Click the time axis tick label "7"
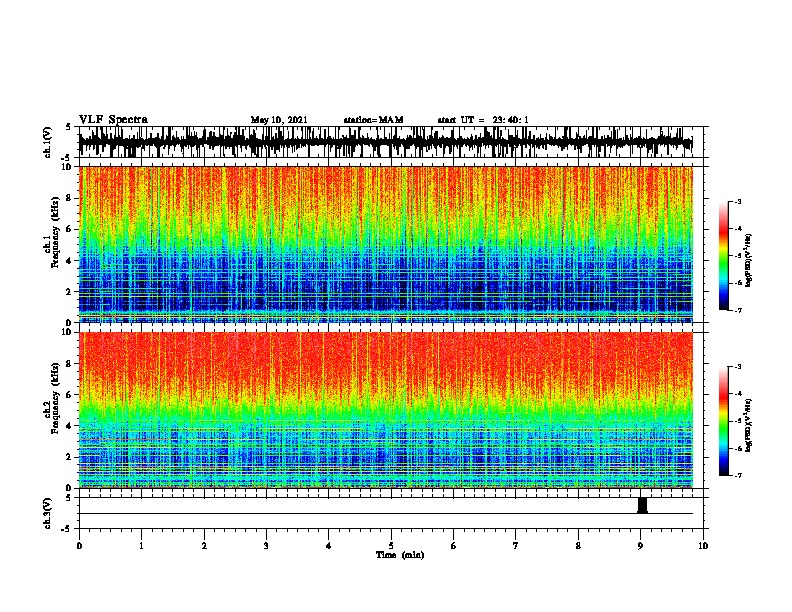792x612 pixels. click(516, 545)
